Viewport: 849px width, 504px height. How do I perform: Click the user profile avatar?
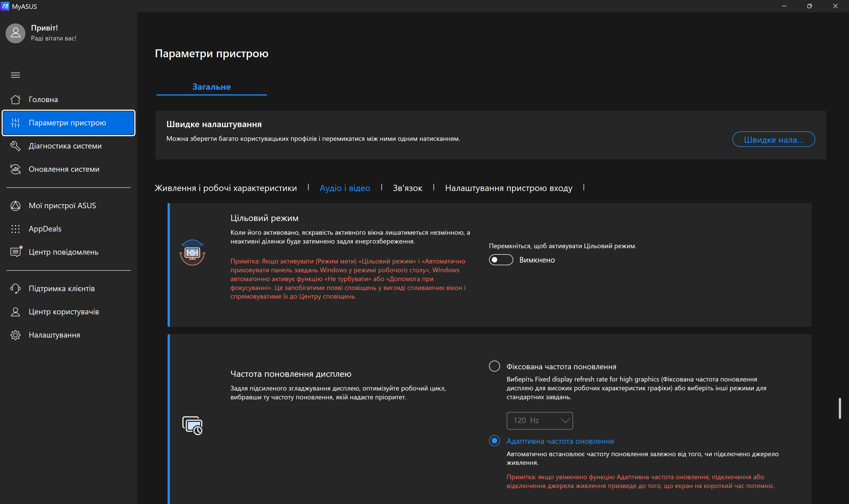coord(15,33)
